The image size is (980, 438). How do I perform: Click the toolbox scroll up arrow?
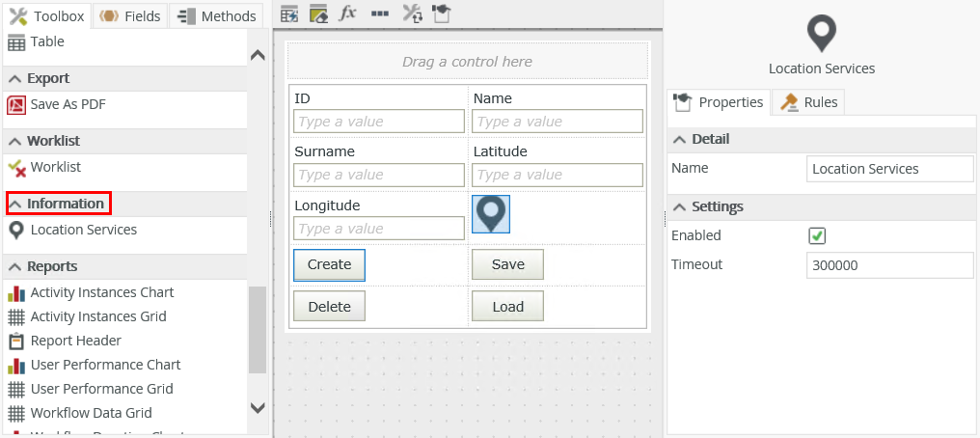[x=258, y=55]
